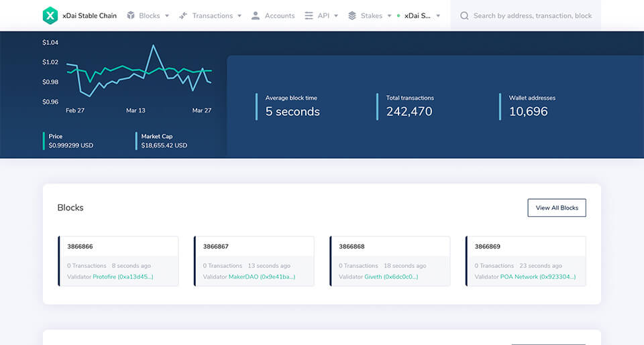Expand the Blocks dropdown arrow
The image size is (644, 345).
[x=167, y=16]
